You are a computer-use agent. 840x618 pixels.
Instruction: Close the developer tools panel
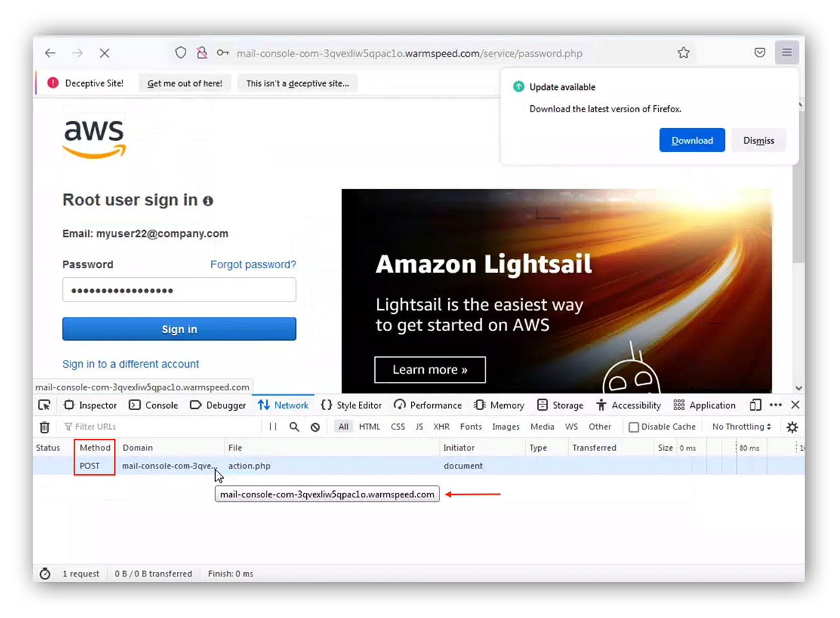(x=795, y=405)
